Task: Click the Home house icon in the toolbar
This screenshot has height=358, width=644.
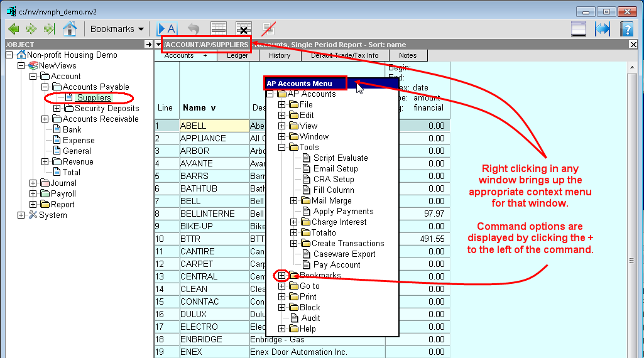Action: click(70, 29)
